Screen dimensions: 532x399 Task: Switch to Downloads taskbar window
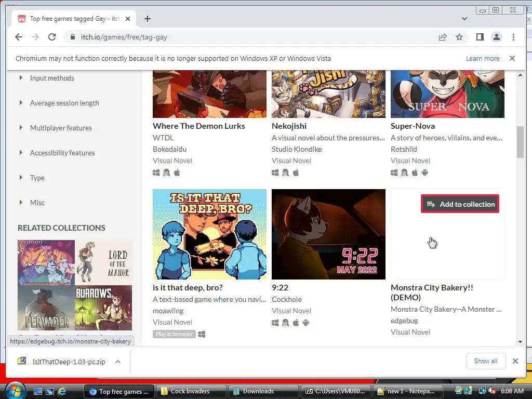click(263, 391)
